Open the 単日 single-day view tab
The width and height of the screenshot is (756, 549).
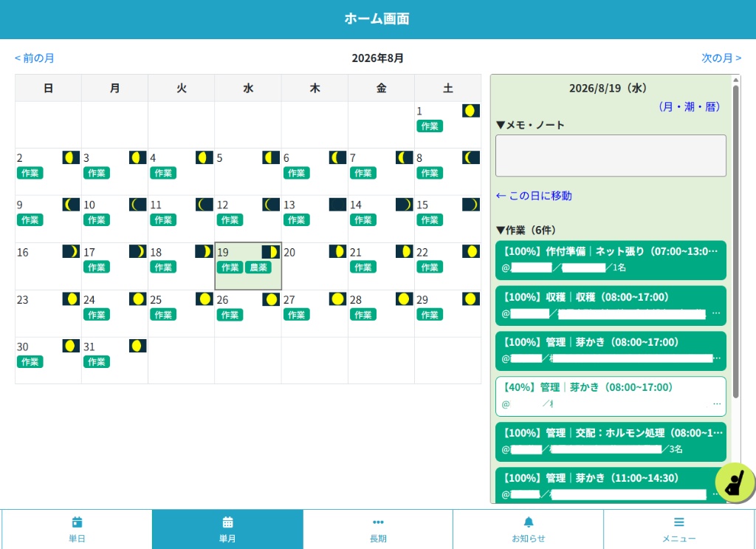coord(77,529)
